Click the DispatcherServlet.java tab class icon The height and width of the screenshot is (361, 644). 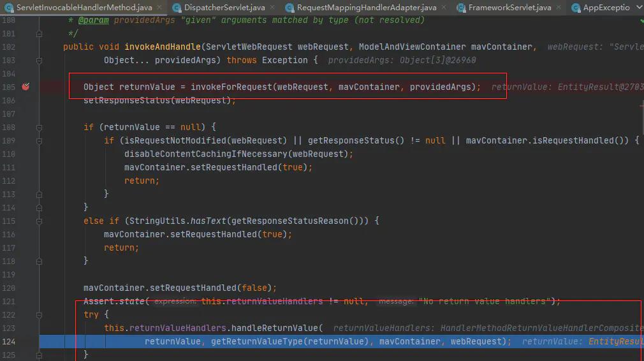pyautogui.click(x=175, y=8)
